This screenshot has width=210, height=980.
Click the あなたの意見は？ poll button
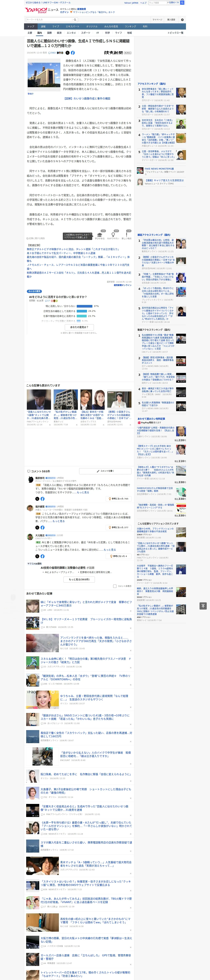coord(79,327)
